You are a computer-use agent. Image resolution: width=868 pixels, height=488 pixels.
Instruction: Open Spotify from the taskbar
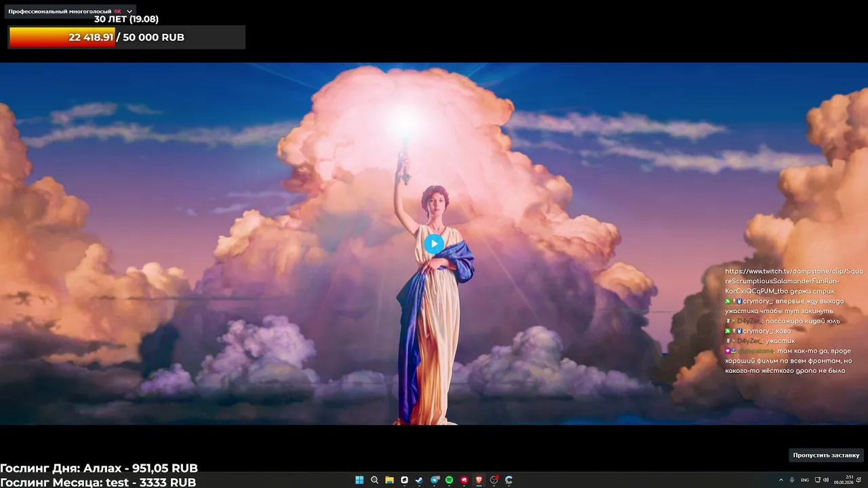tap(450, 480)
